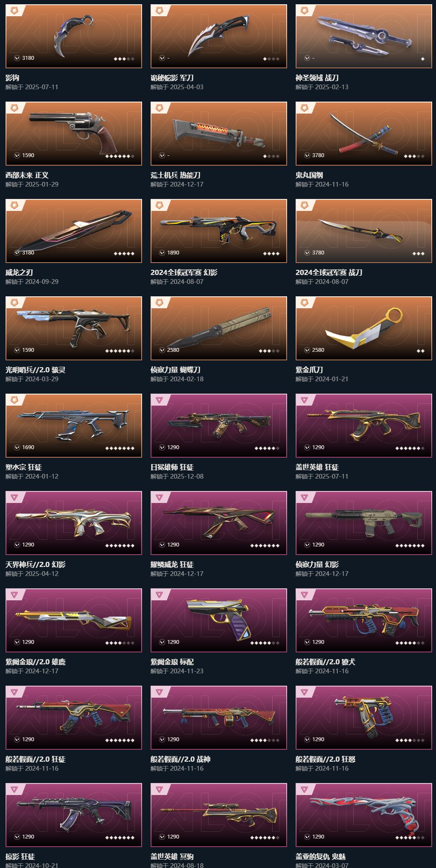Viewport: 436px width, 868px height.
Task: Click the tier badge on 紫金爪刀 card
Action: click(305, 302)
